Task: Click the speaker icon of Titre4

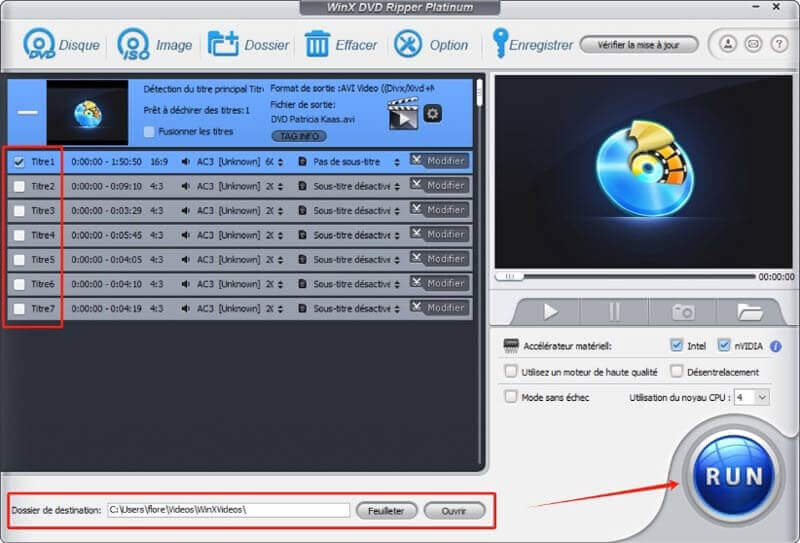Action: coord(186,235)
